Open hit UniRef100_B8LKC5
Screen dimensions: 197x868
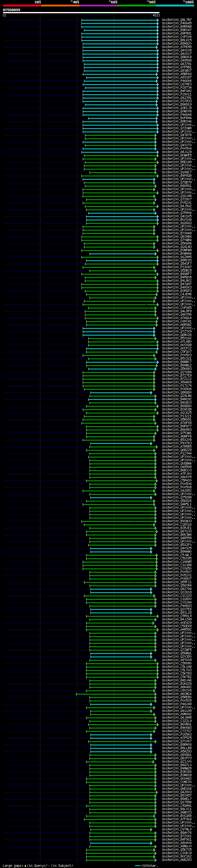coord(177,40)
